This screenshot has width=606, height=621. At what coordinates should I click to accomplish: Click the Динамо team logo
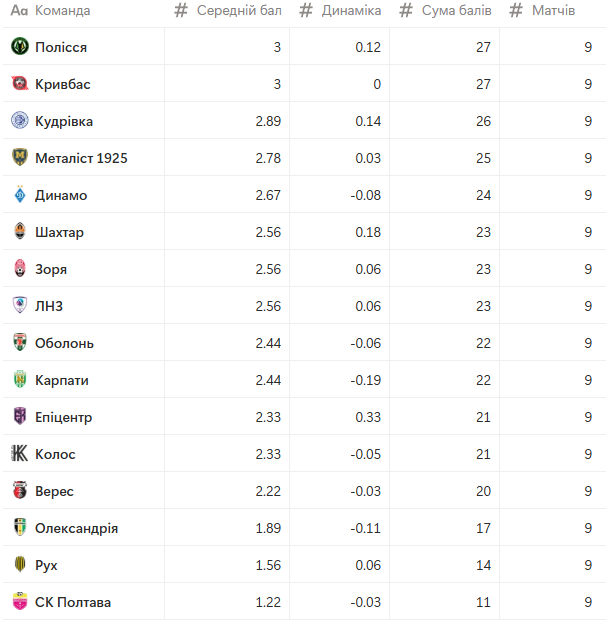tap(20, 196)
